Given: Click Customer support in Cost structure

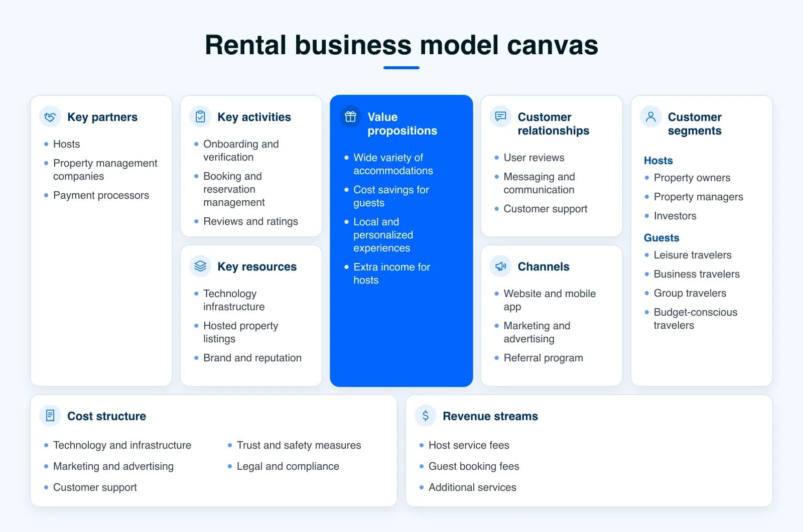Looking at the screenshot, I should point(95,487).
